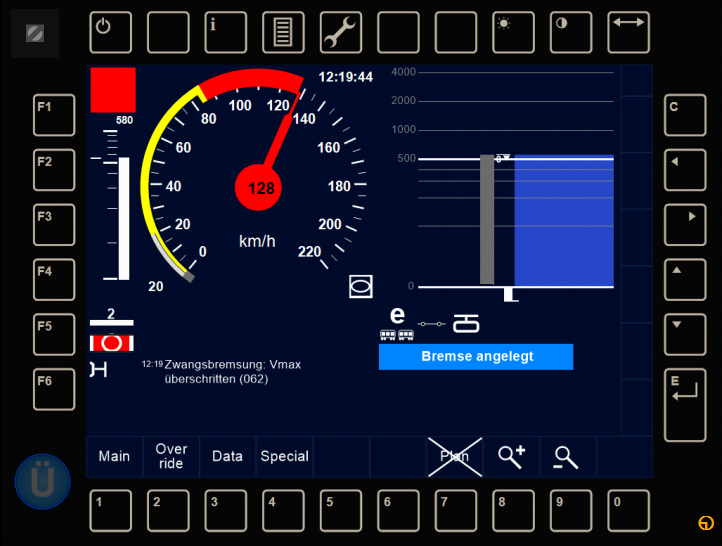Select the Override softkey
The width and height of the screenshot is (722, 546).
(171, 456)
